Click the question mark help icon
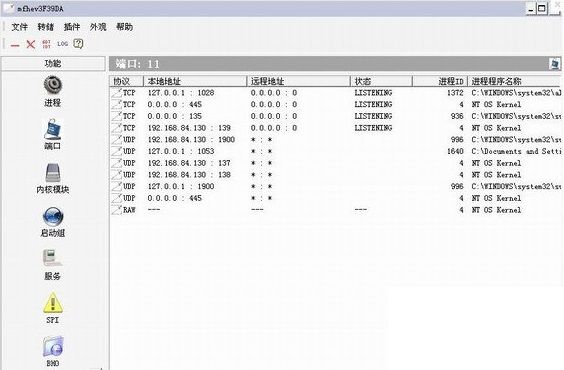This screenshot has width=564, height=370. click(78, 44)
